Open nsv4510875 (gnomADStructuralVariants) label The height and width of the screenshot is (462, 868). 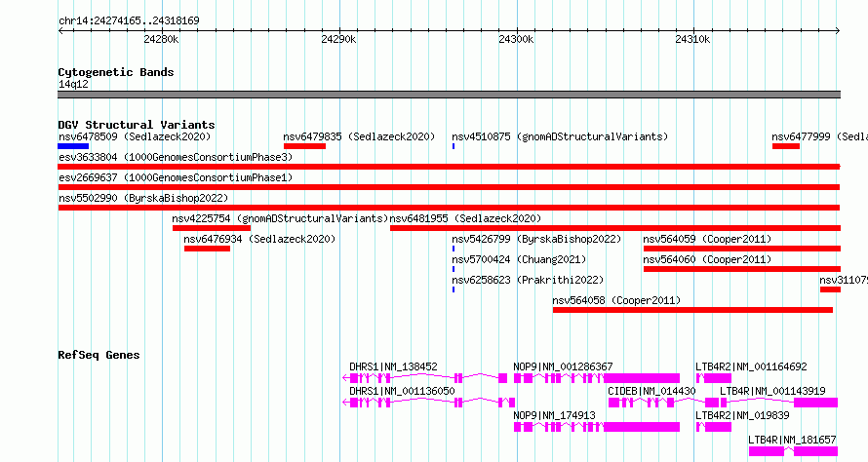(x=560, y=136)
